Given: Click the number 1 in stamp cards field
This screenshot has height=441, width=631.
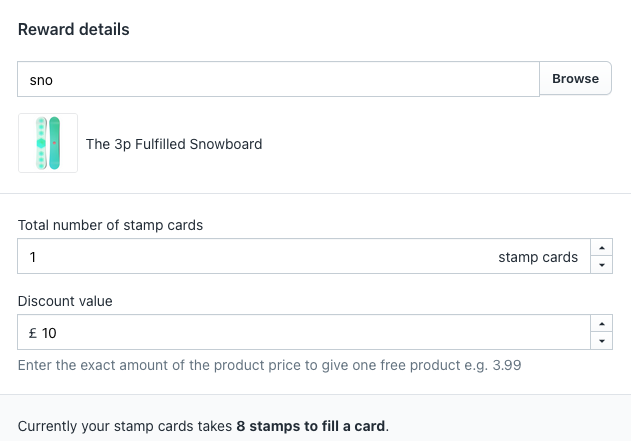Looking at the screenshot, I should tap(33, 257).
